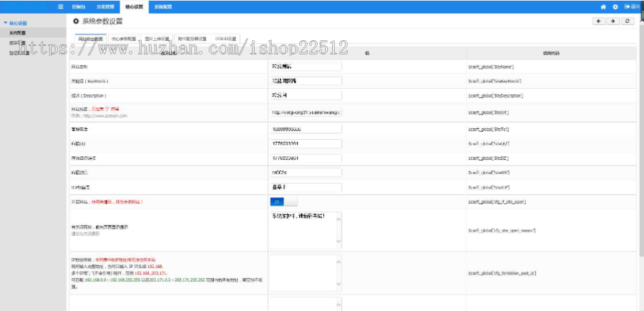This screenshot has width=644, height=311.
Task: Click the gear settings icon in header
Action: (x=615, y=6)
